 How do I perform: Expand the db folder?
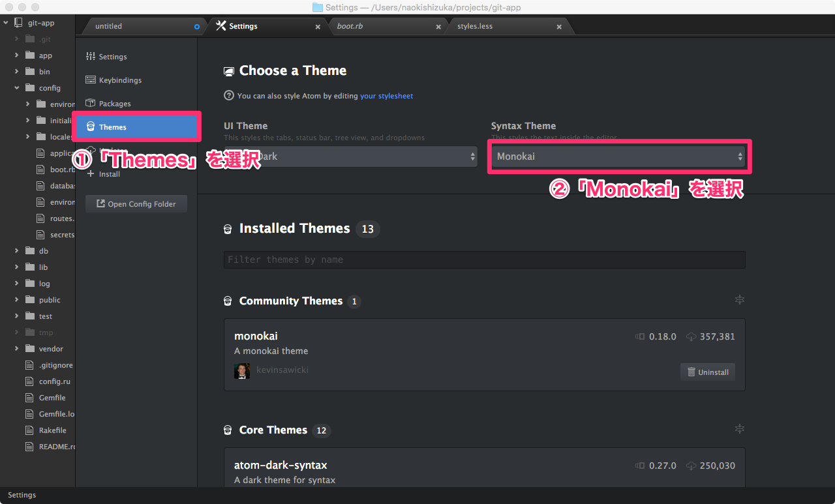pos(17,251)
